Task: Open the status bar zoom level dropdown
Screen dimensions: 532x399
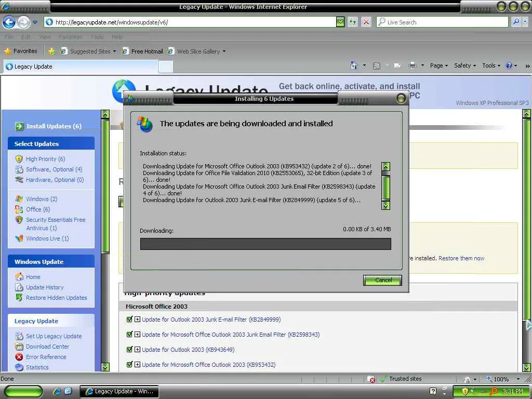Action: pyautogui.click(x=518, y=379)
